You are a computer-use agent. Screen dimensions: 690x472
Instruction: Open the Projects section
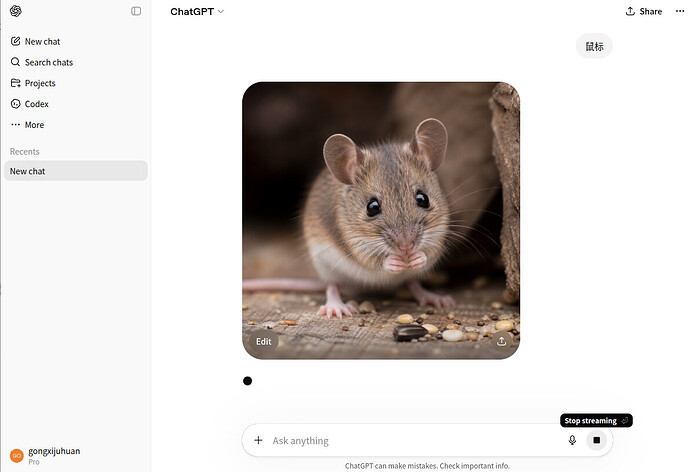tap(76, 83)
